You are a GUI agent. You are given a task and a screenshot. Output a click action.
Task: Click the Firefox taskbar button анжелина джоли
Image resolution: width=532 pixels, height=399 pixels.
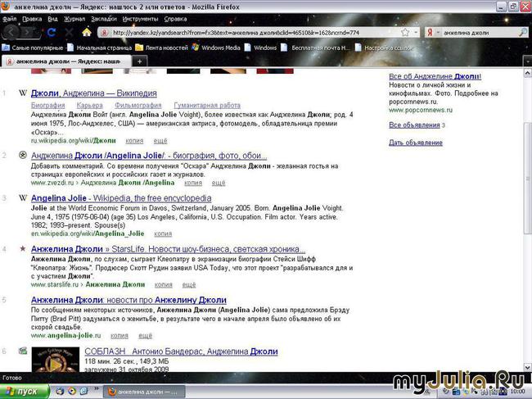pos(144,392)
